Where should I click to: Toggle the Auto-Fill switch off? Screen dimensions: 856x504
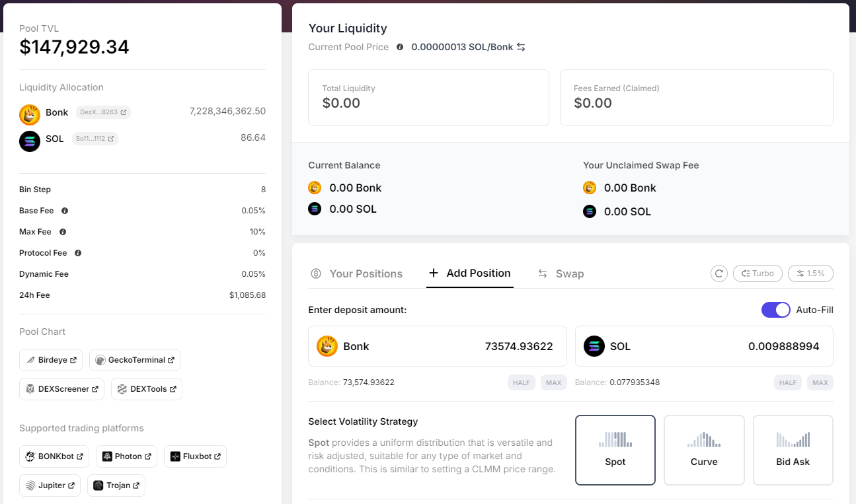[775, 310]
